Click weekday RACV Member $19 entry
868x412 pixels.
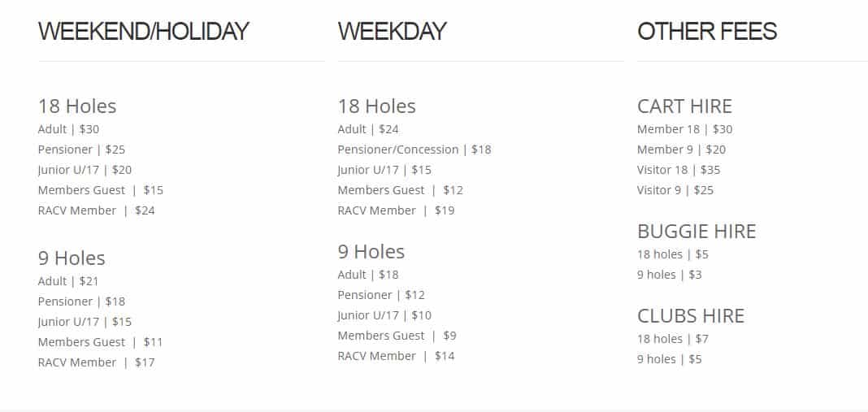(396, 210)
